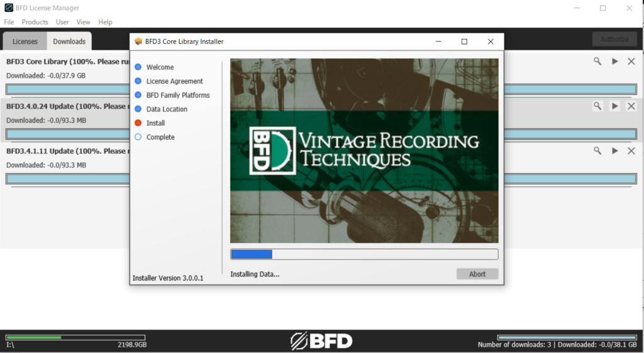Screen dimensions: 644x353
Task: Click the 'Installing Data...' status text
Action: 255,274
